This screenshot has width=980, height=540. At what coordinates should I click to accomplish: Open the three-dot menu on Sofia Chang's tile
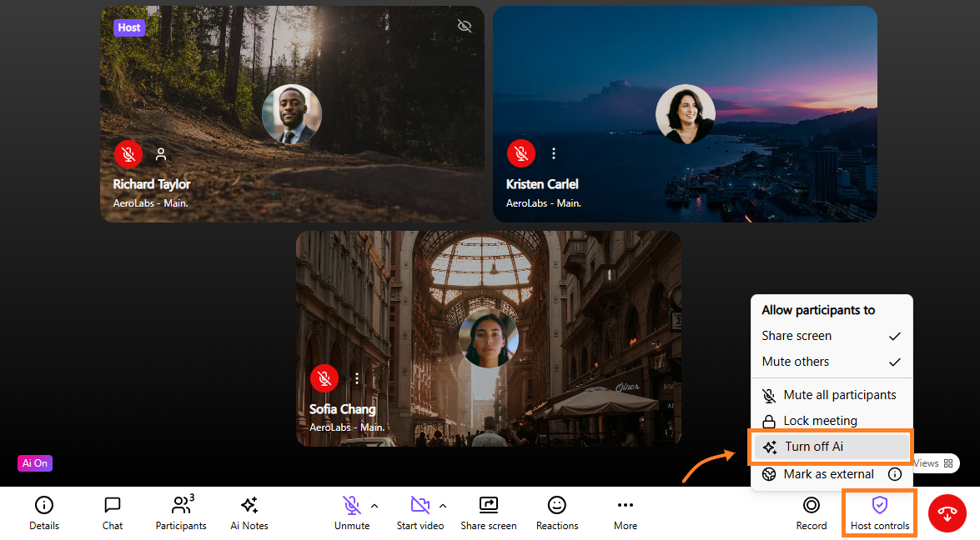(357, 378)
